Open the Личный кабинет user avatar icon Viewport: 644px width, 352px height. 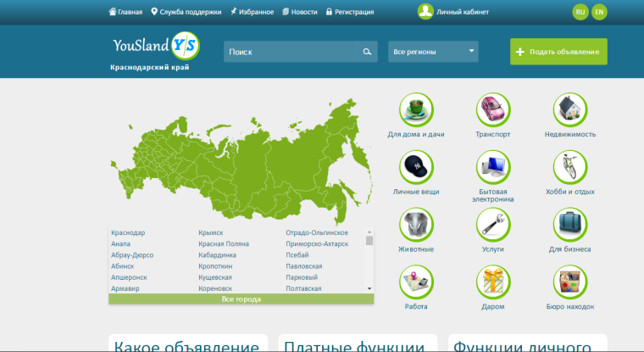pyautogui.click(x=425, y=12)
